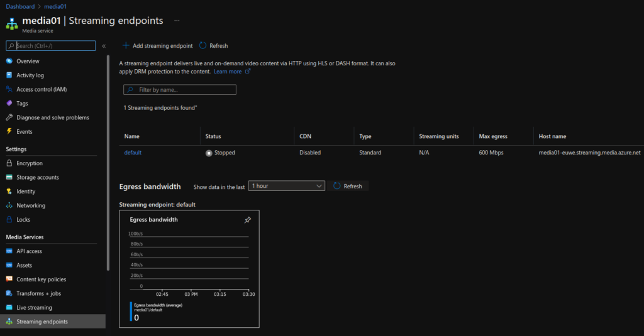Viewport: 644px width, 336px height.
Task: Click the Host name column header
Action: 552,136
